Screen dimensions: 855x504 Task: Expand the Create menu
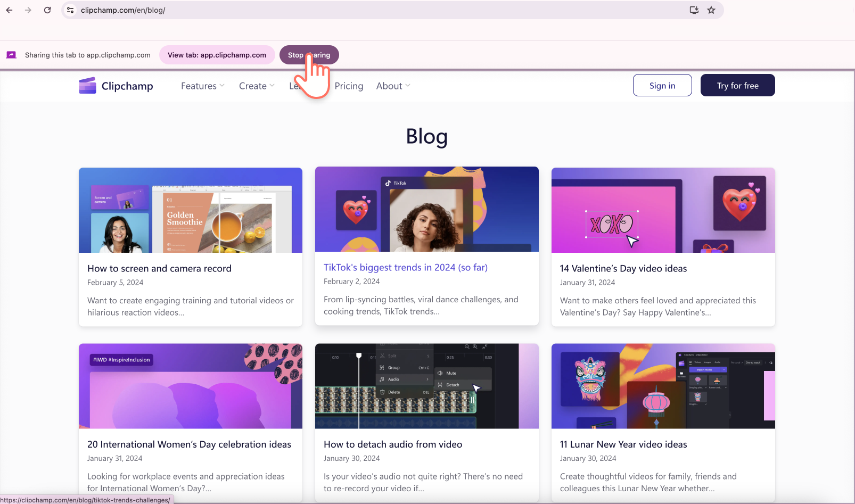[x=257, y=86]
